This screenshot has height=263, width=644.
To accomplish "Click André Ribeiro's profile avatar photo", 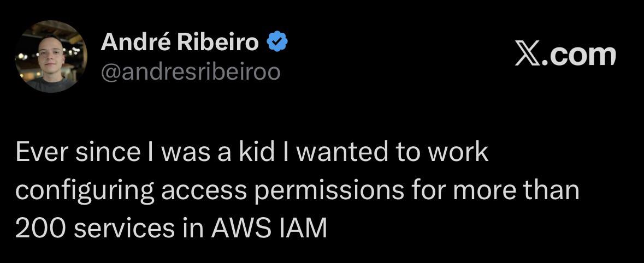I will click(x=50, y=57).
